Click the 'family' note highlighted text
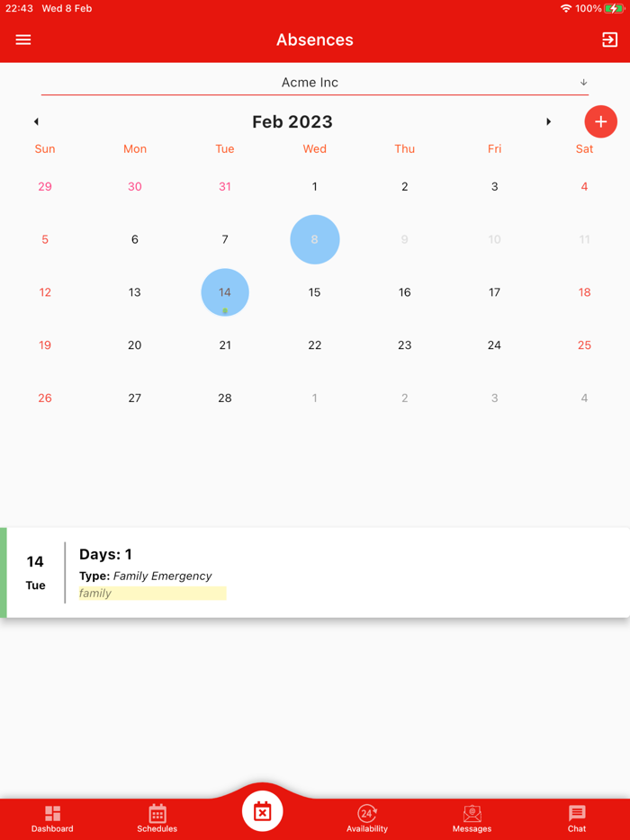This screenshot has width=630, height=840. [95, 593]
